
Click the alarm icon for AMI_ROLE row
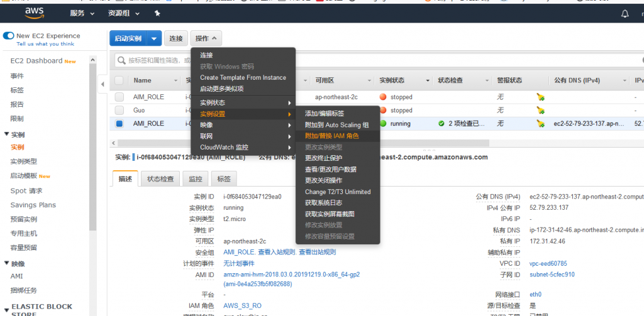[540, 124]
